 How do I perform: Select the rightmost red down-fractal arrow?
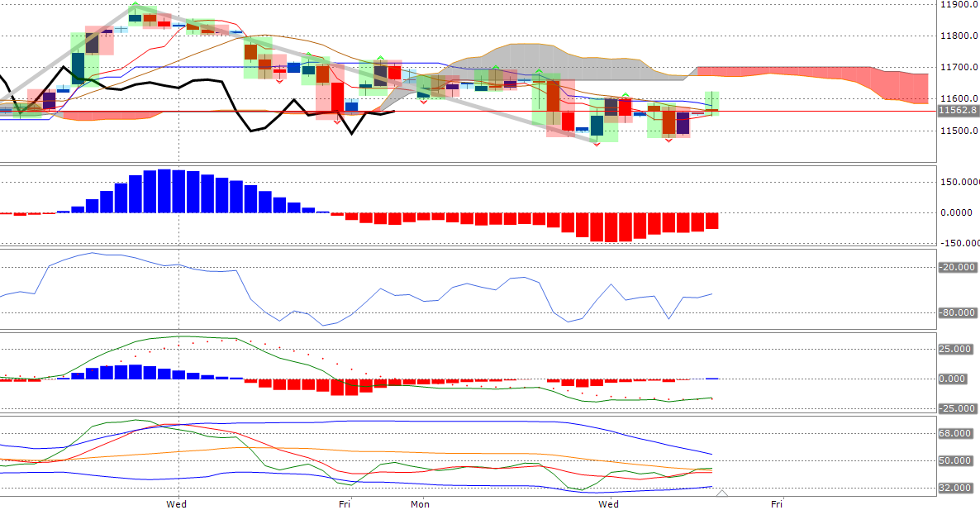tap(668, 139)
